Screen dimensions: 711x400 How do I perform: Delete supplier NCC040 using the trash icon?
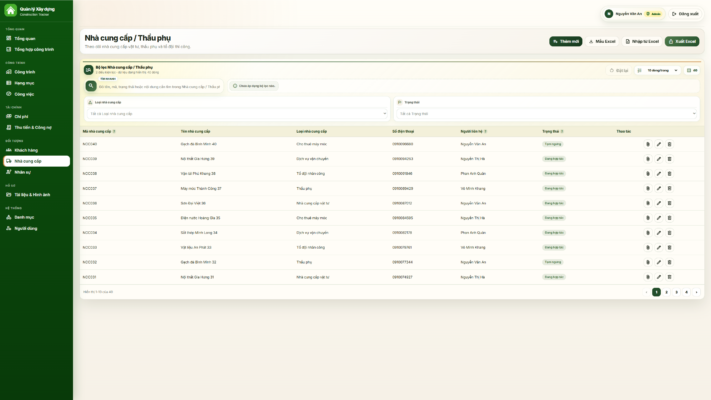669,144
